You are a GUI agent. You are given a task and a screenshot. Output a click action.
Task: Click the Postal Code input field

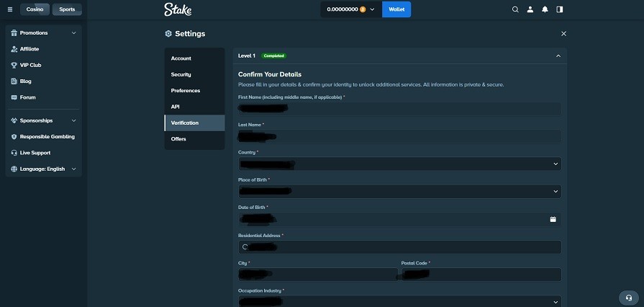[x=481, y=275]
